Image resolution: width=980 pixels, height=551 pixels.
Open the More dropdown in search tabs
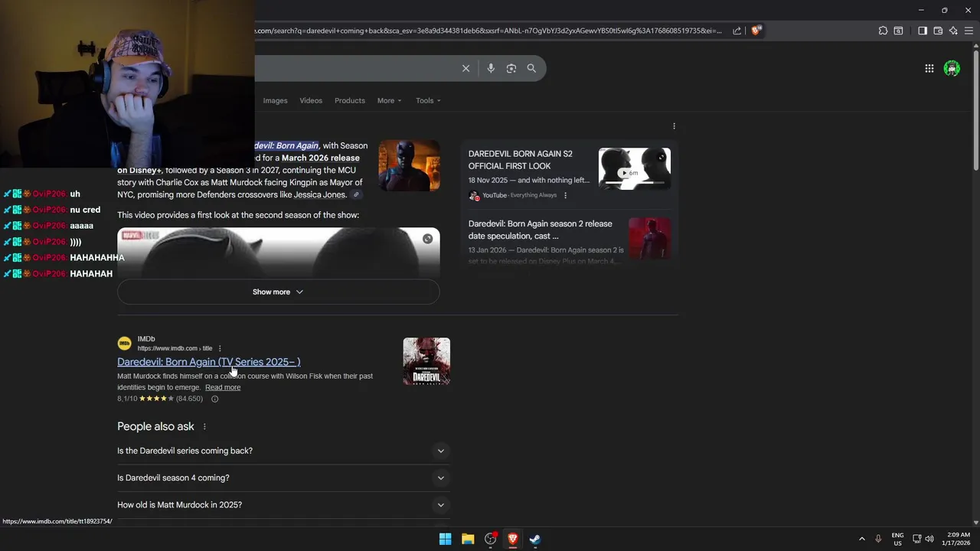tap(389, 100)
